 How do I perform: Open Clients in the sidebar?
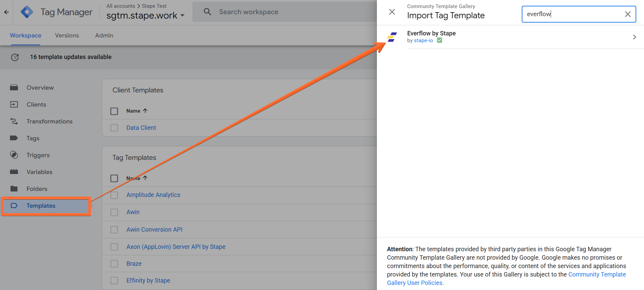point(36,105)
